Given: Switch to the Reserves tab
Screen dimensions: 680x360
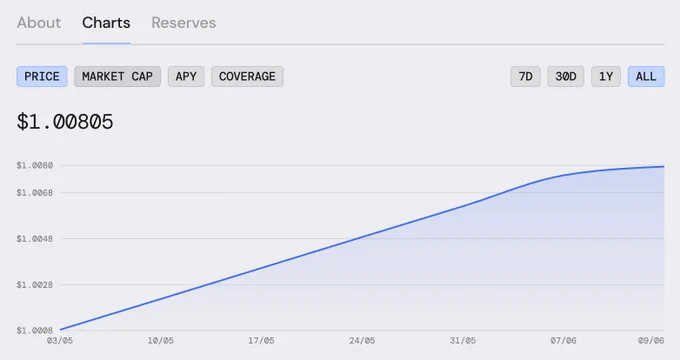Looking at the screenshot, I should pyautogui.click(x=183, y=23).
